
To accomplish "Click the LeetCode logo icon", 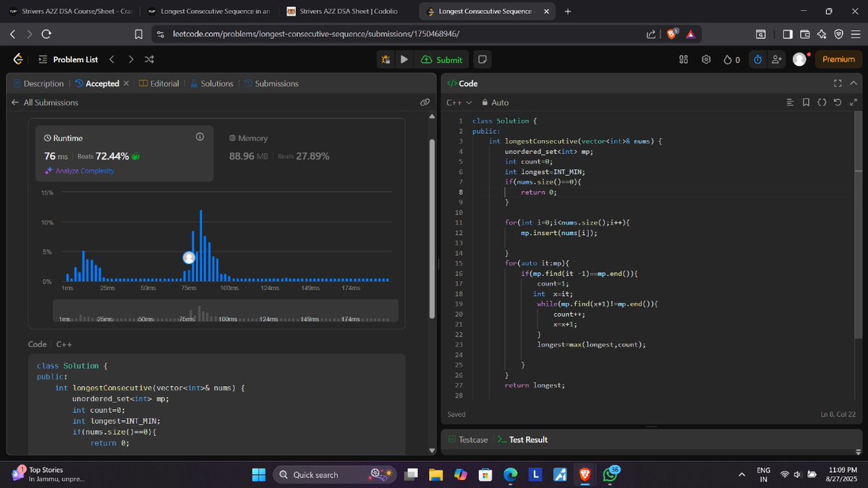I will click(x=18, y=59).
